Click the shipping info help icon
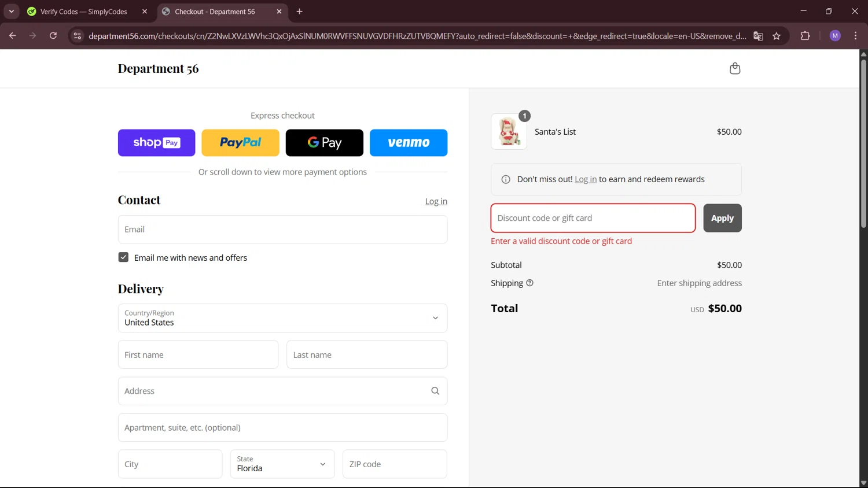 tap(529, 283)
